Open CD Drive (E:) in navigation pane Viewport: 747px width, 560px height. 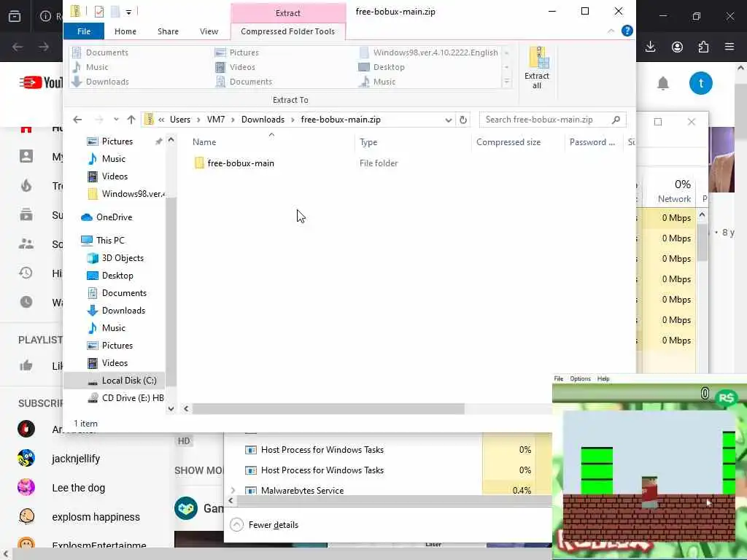point(126,398)
